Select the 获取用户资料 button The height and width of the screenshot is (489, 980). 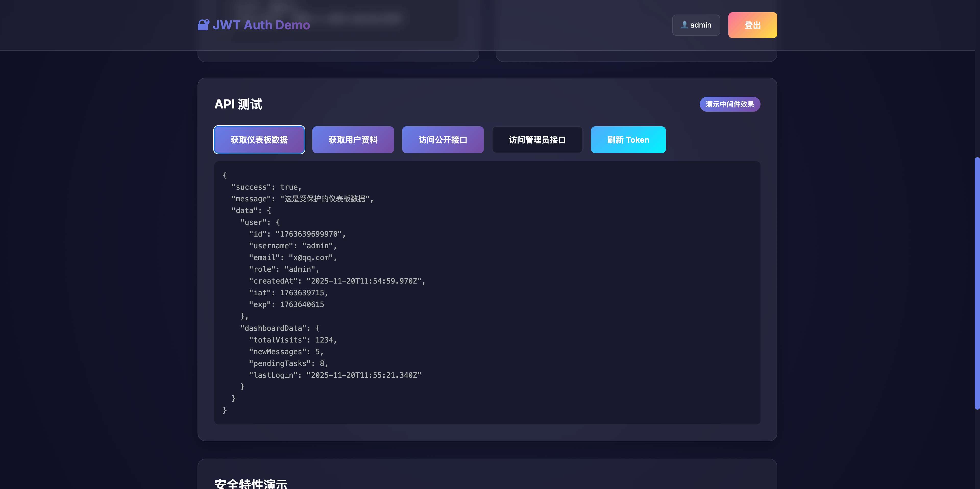[353, 140]
